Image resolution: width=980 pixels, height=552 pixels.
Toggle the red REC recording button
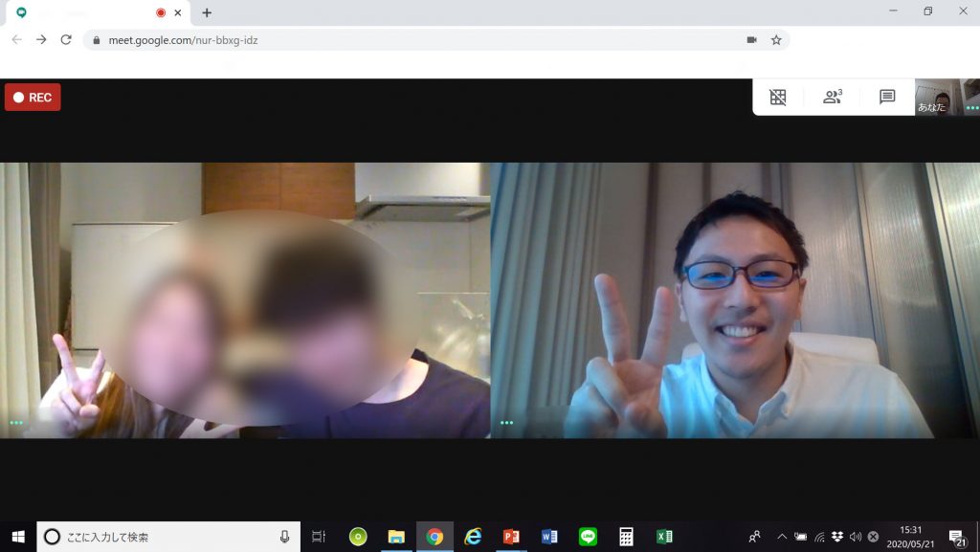point(33,98)
